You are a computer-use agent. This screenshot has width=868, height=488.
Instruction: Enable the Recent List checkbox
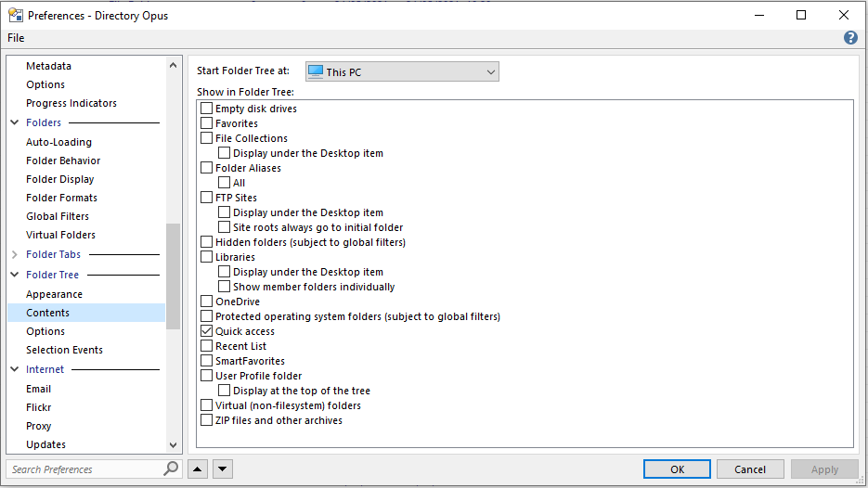(x=206, y=346)
